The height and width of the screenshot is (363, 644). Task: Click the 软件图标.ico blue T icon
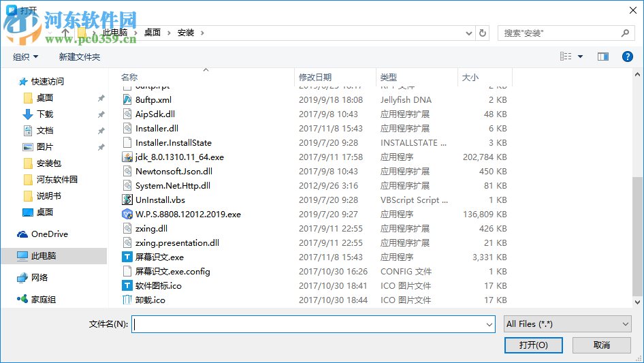(127, 286)
